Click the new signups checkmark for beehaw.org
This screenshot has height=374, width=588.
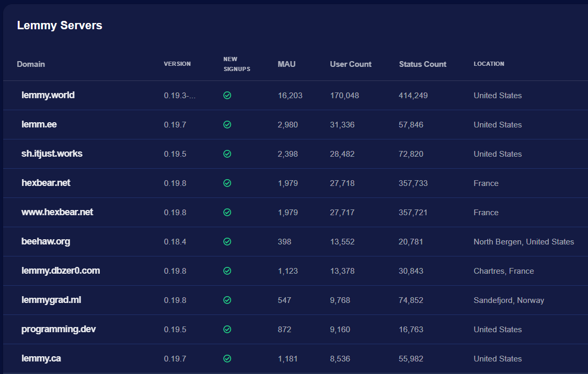coord(227,242)
